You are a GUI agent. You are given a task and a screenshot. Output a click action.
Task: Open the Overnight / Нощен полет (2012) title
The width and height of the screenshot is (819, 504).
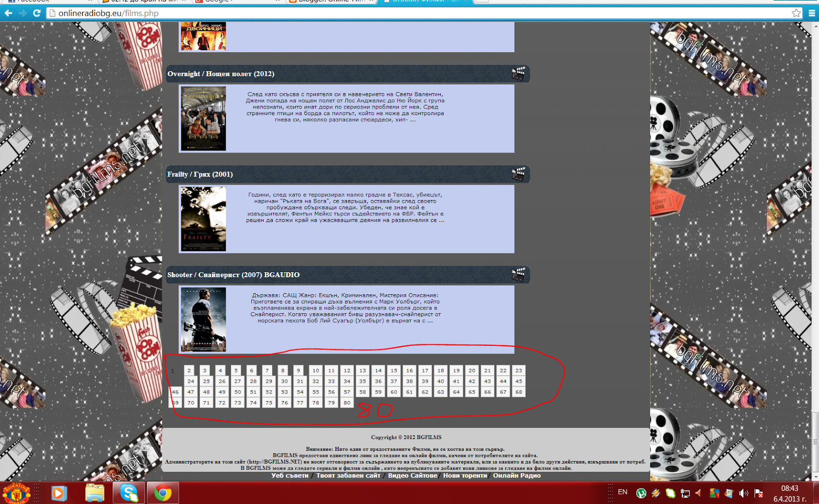pyautogui.click(x=221, y=74)
